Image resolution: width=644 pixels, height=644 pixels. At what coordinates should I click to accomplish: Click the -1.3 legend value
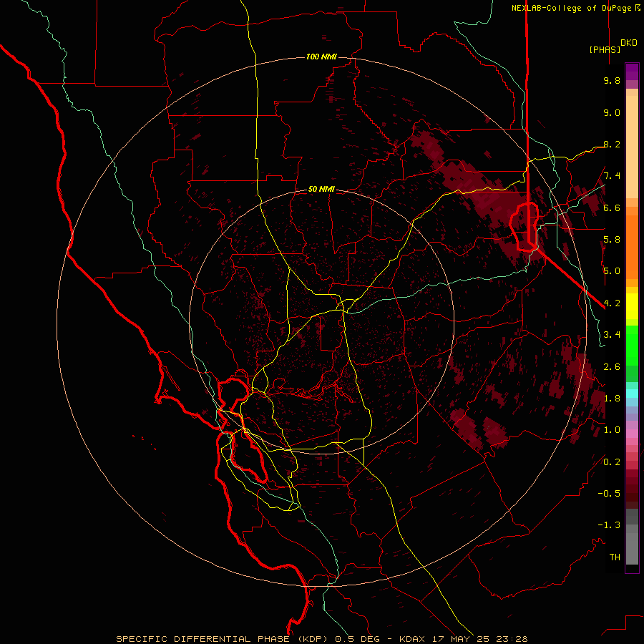(x=609, y=525)
